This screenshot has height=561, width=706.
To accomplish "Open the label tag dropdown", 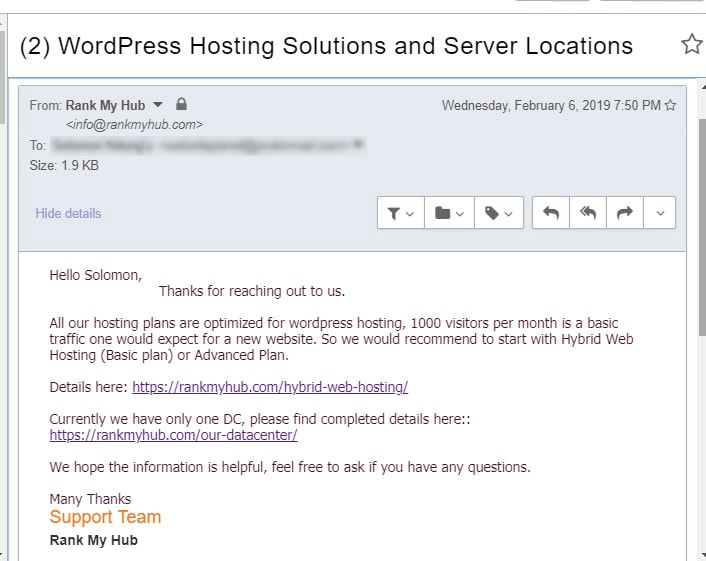I will (x=499, y=213).
